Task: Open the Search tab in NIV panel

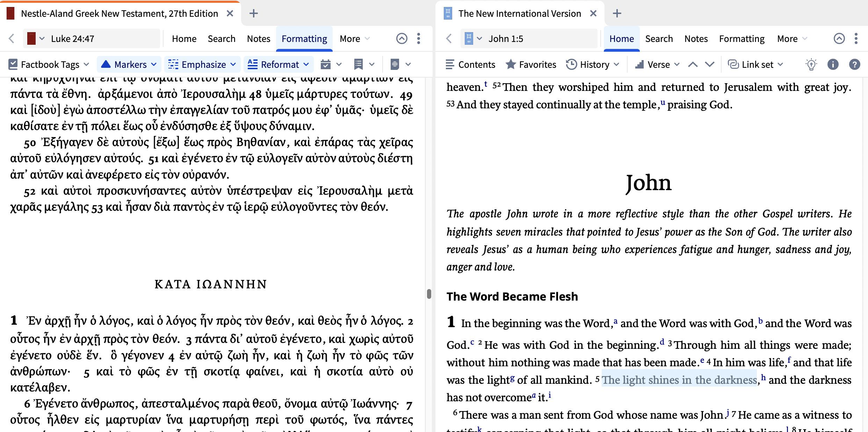Action: point(659,39)
